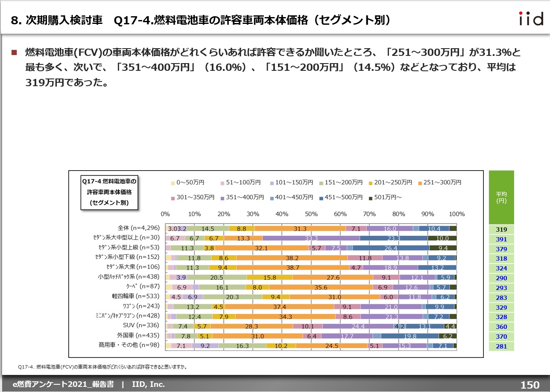Click the 501万円～ legend swatch
The height and width of the screenshot is (392, 550).
[371, 197]
